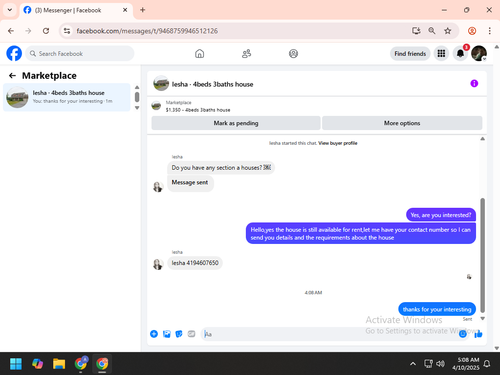Image resolution: width=500 pixels, height=375 pixels.
Task: Click conversation list scroll up arrow
Action: tap(137, 87)
